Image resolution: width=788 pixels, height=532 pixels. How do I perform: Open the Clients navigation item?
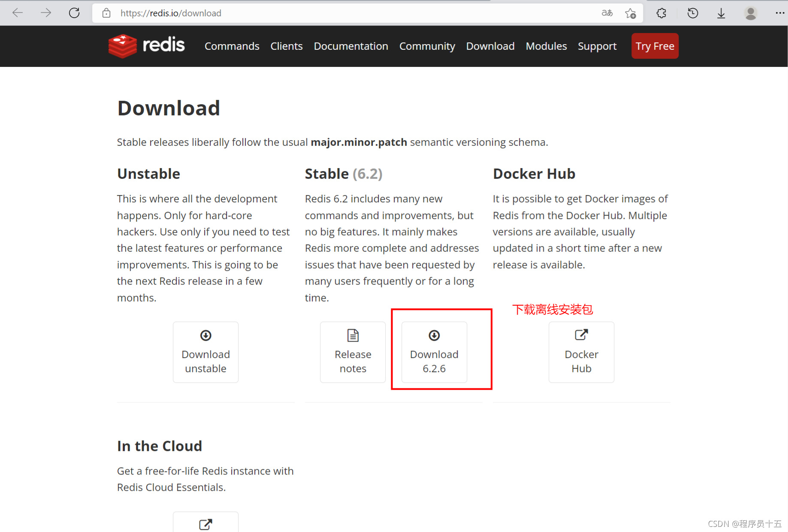(287, 46)
